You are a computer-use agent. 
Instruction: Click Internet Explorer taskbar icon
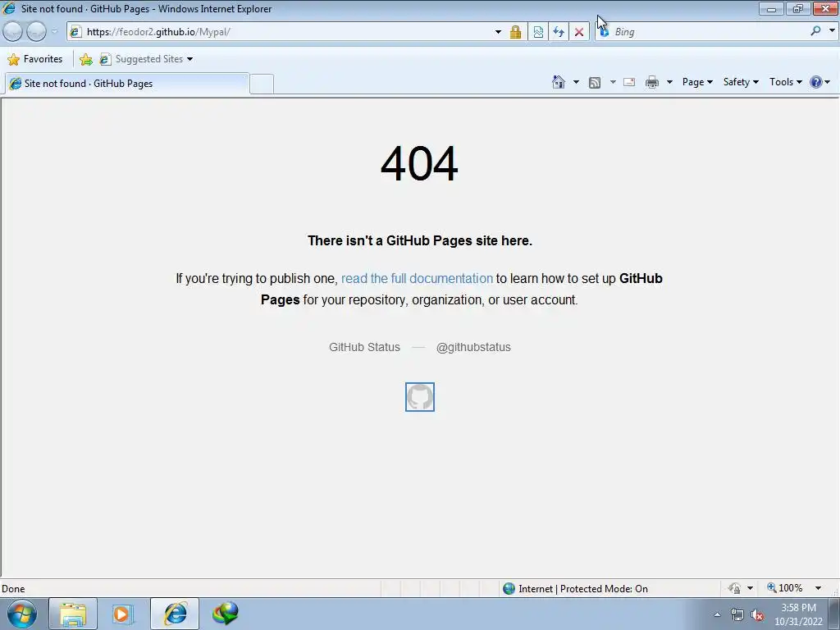pyautogui.click(x=175, y=614)
